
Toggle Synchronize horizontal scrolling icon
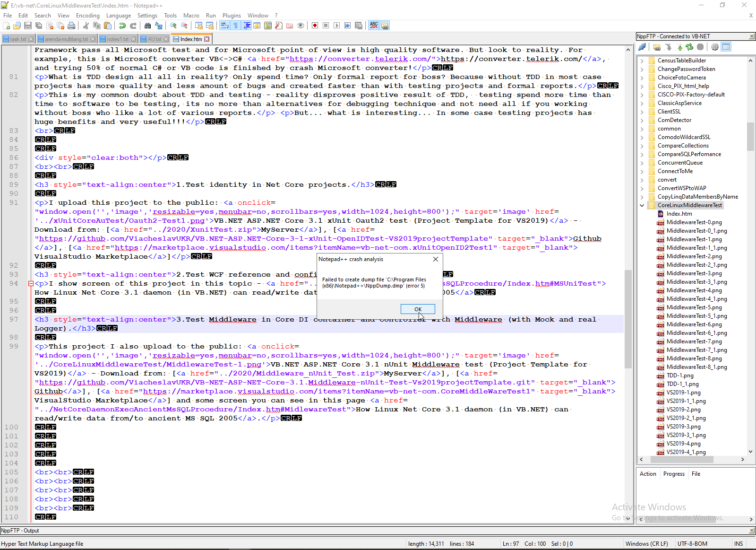pyautogui.click(x=210, y=26)
